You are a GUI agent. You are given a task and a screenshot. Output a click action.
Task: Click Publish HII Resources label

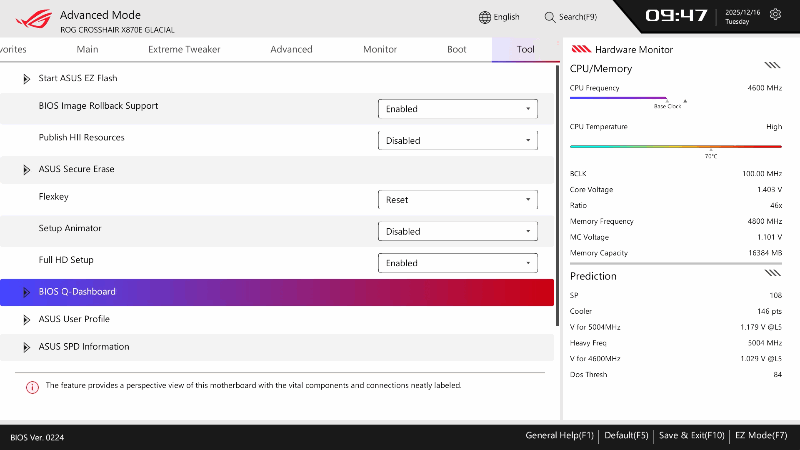82,137
